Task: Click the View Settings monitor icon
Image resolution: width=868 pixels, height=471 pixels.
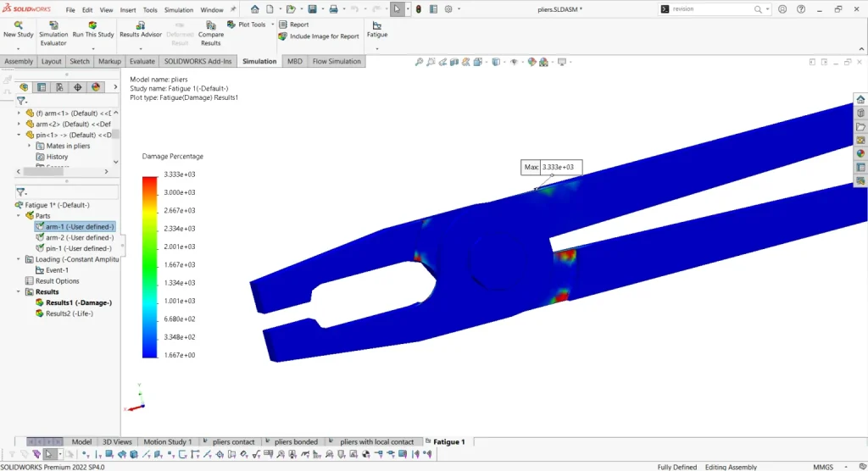Action: 562,62
